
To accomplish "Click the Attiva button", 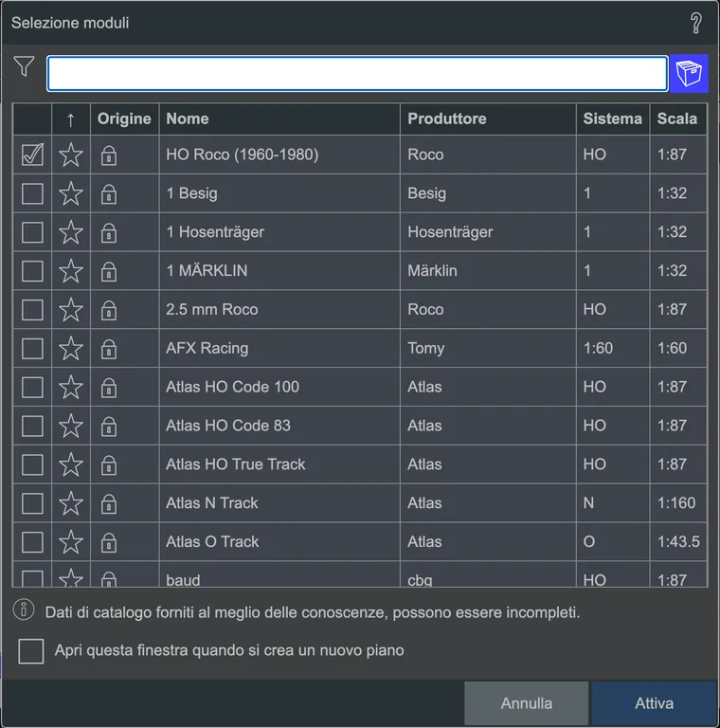I will pos(654,703).
